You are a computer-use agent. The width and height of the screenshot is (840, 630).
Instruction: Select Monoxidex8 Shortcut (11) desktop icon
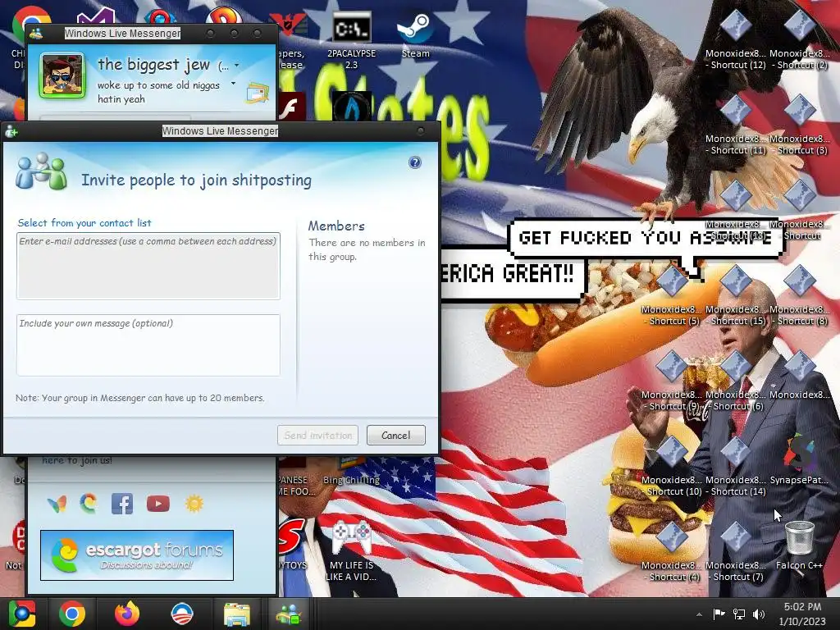[735, 126]
